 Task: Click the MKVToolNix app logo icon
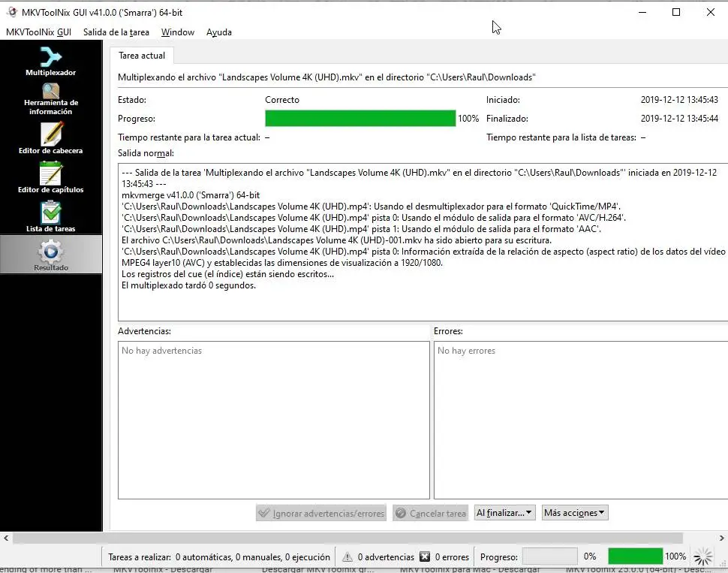coord(12,13)
